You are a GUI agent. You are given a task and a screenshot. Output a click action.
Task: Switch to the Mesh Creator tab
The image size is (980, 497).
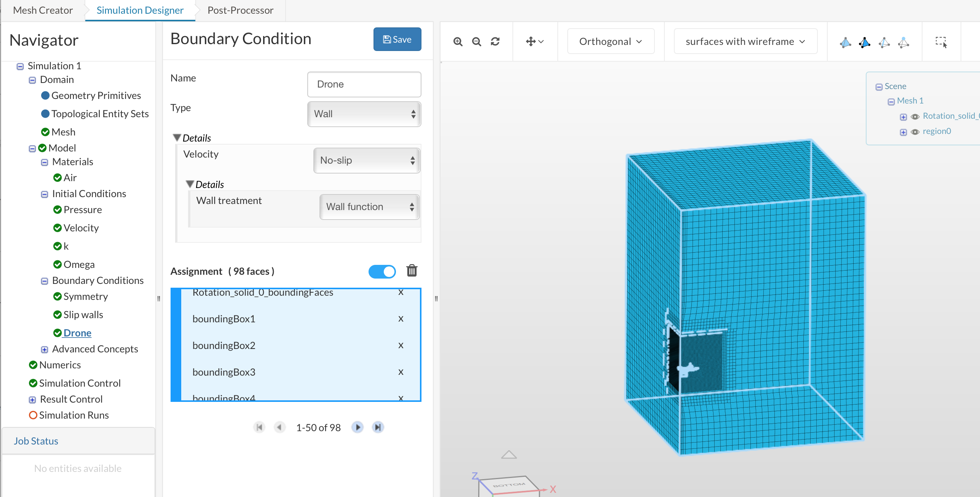point(43,10)
